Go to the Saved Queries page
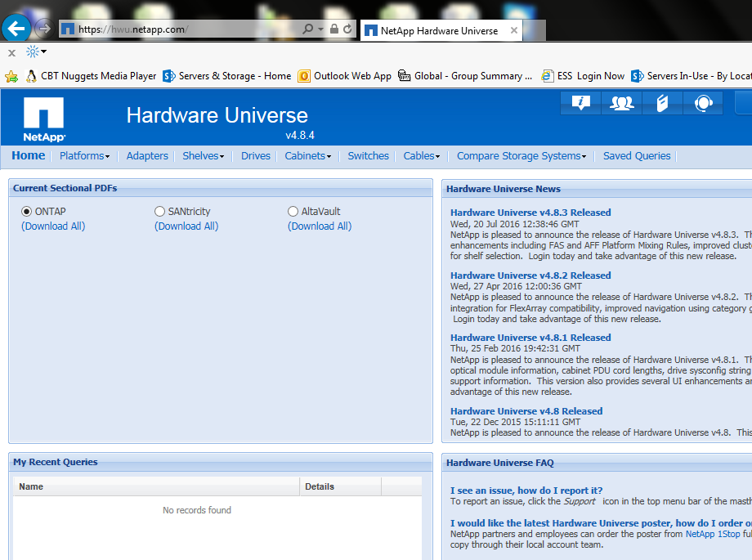 637,156
